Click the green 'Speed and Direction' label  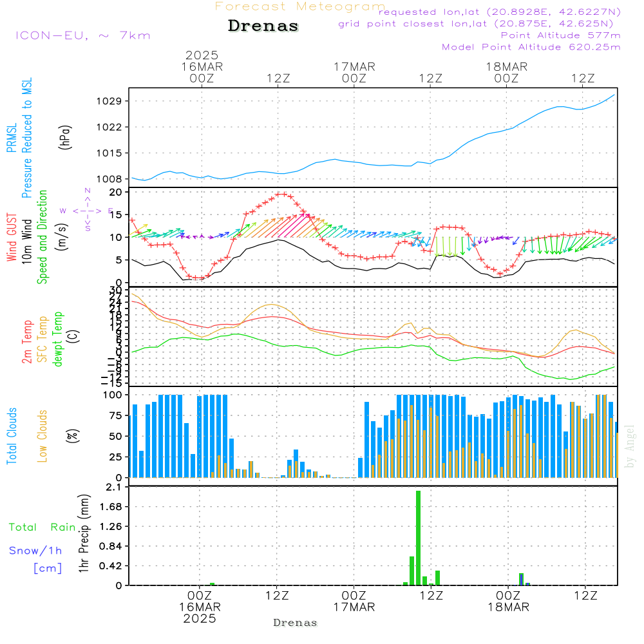43,237
